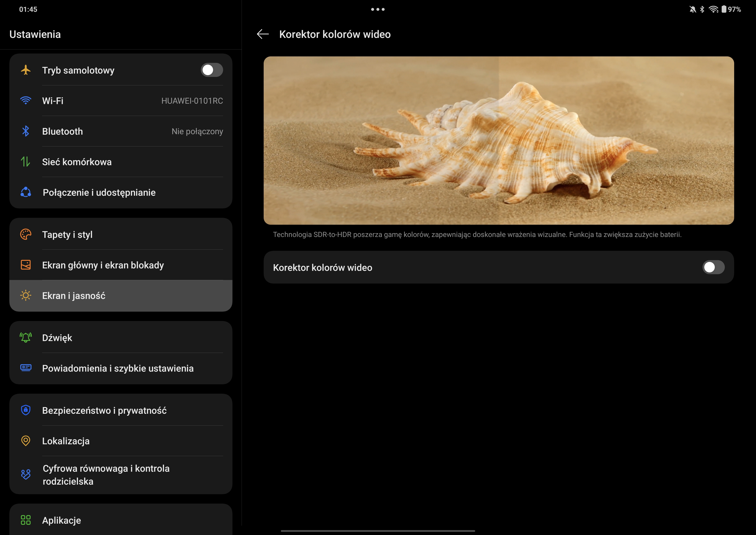This screenshot has height=535, width=756.
Task: Tap the Ustawienia header title
Action: tap(35, 34)
